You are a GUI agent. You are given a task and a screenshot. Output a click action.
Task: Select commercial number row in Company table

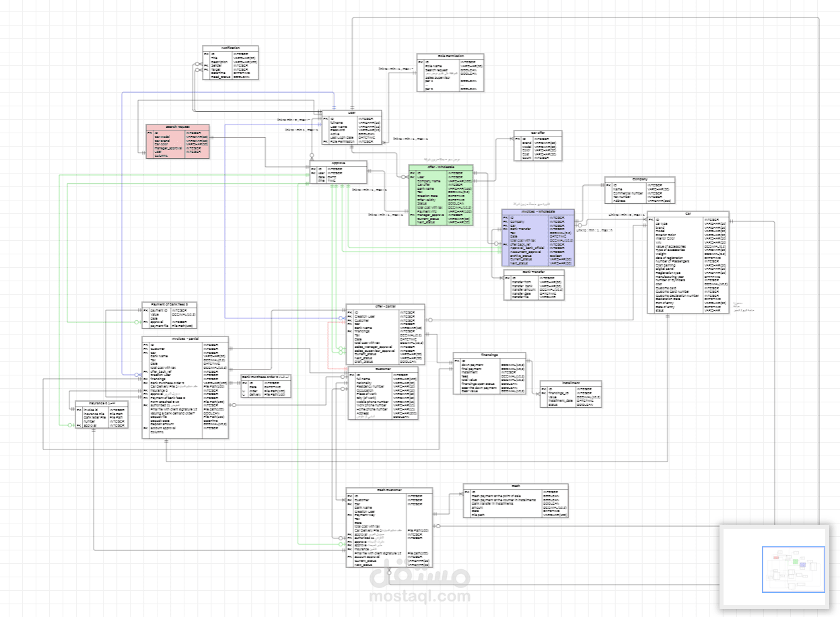coord(639,193)
